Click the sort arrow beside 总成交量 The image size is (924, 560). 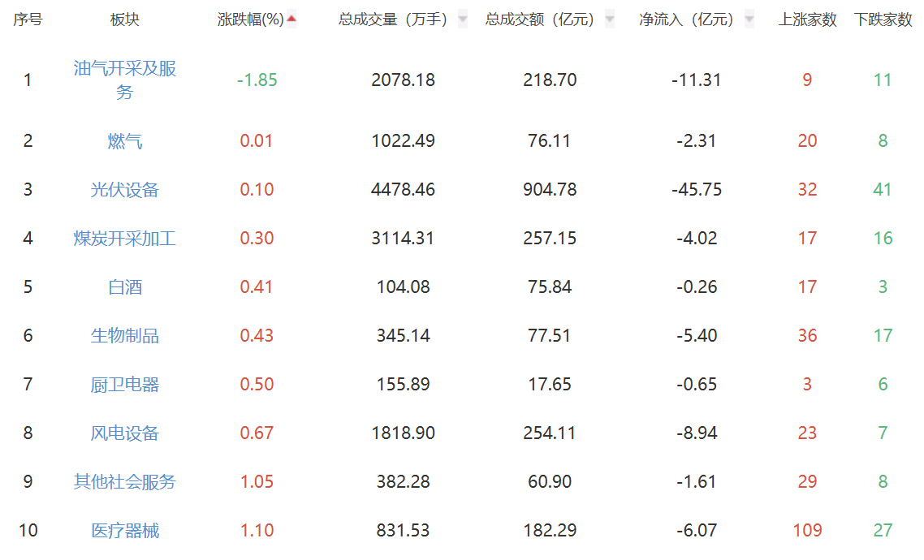(x=463, y=19)
